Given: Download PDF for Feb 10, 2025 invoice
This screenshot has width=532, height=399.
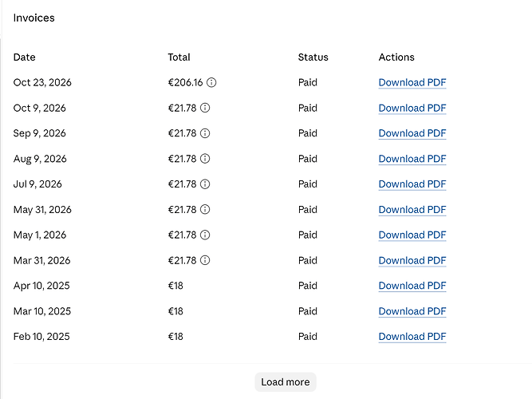Looking at the screenshot, I should [412, 337].
